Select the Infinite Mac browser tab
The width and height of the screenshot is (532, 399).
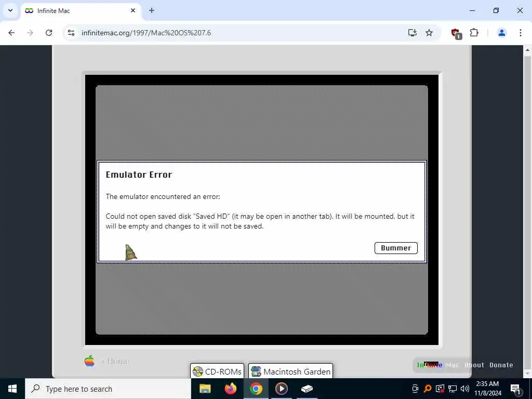tap(82, 11)
